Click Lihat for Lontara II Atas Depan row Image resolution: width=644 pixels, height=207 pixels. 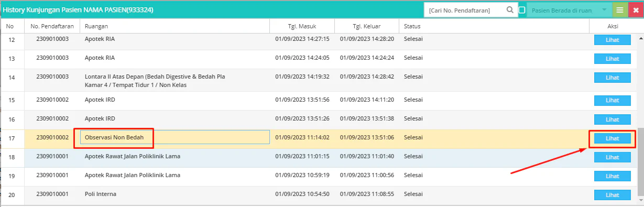[x=612, y=78]
